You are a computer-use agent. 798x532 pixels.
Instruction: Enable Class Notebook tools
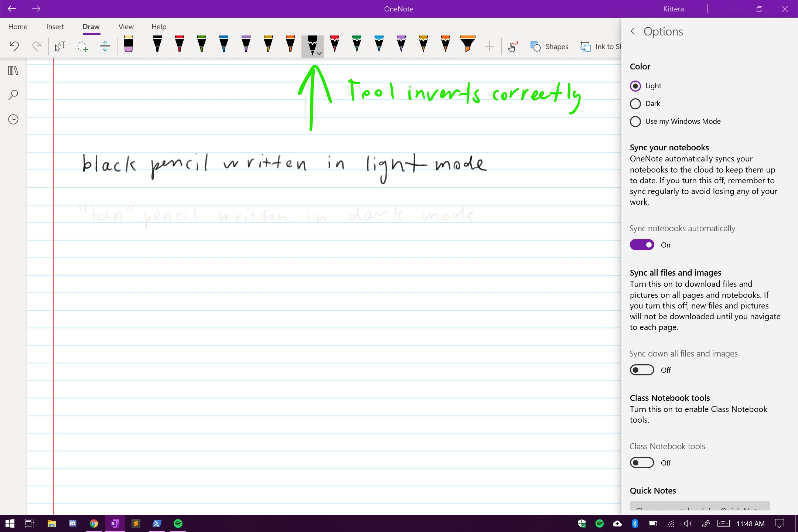(642, 463)
